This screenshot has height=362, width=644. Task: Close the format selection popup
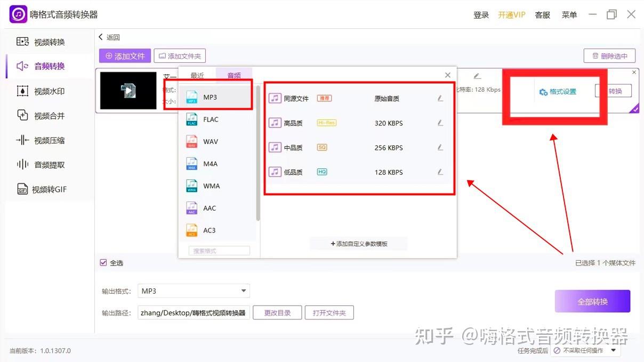(x=448, y=75)
